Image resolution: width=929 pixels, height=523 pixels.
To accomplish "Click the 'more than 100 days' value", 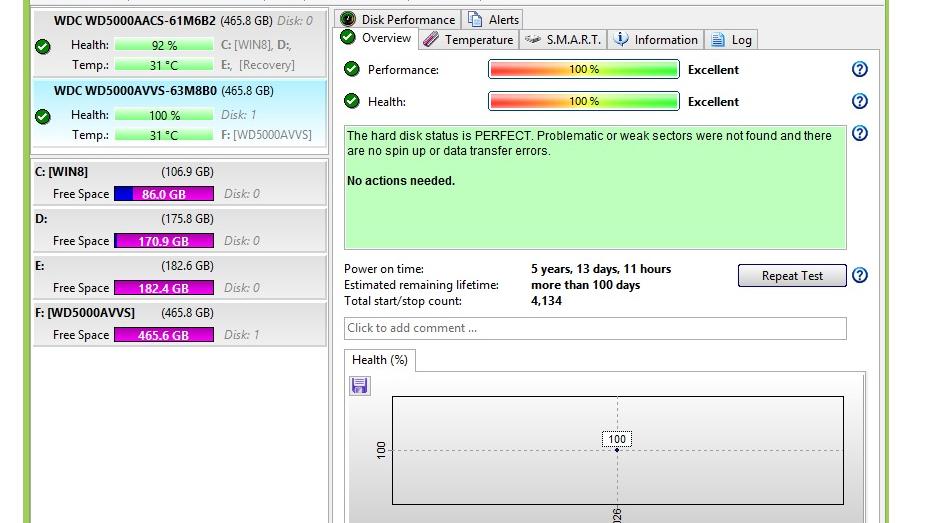I will tap(585, 285).
